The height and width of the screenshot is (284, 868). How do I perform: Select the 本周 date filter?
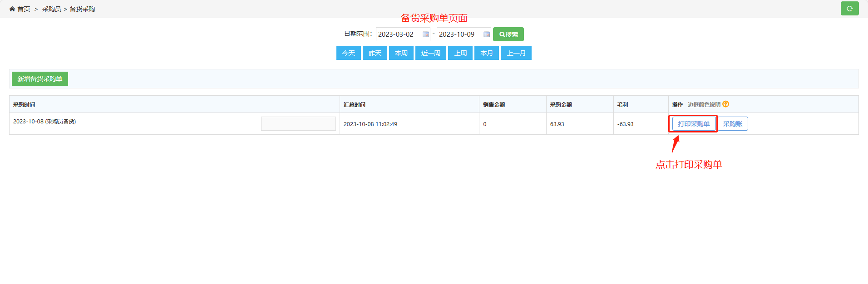point(401,53)
